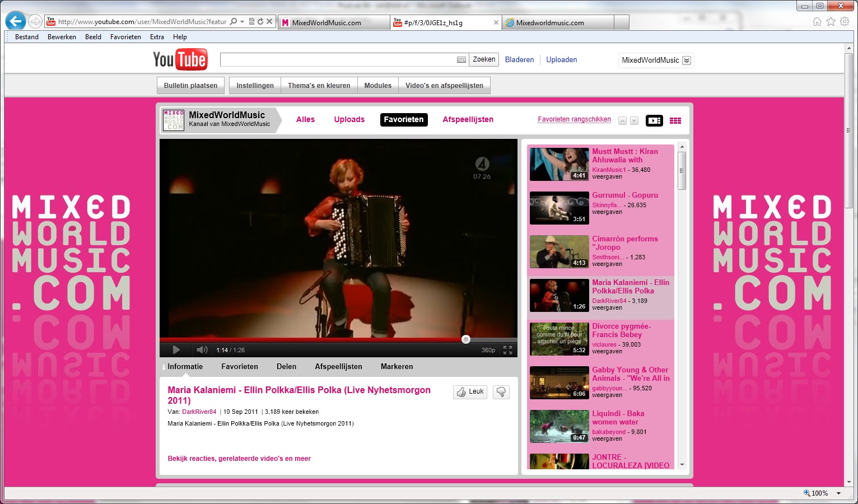Open the Favorieten browser menu
The width and height of the screenshot is (858, 504).
tap(125, 37)
